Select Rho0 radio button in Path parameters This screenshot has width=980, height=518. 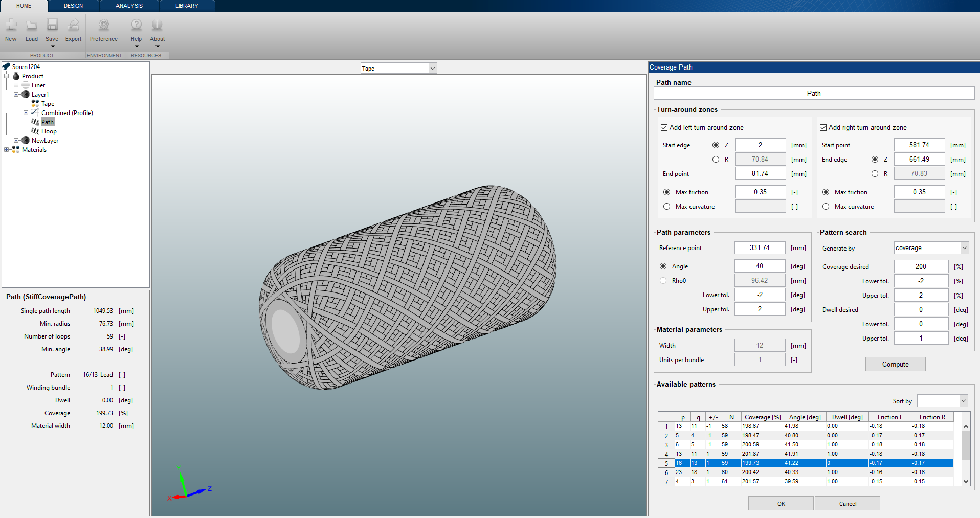[x=663, y=281]
